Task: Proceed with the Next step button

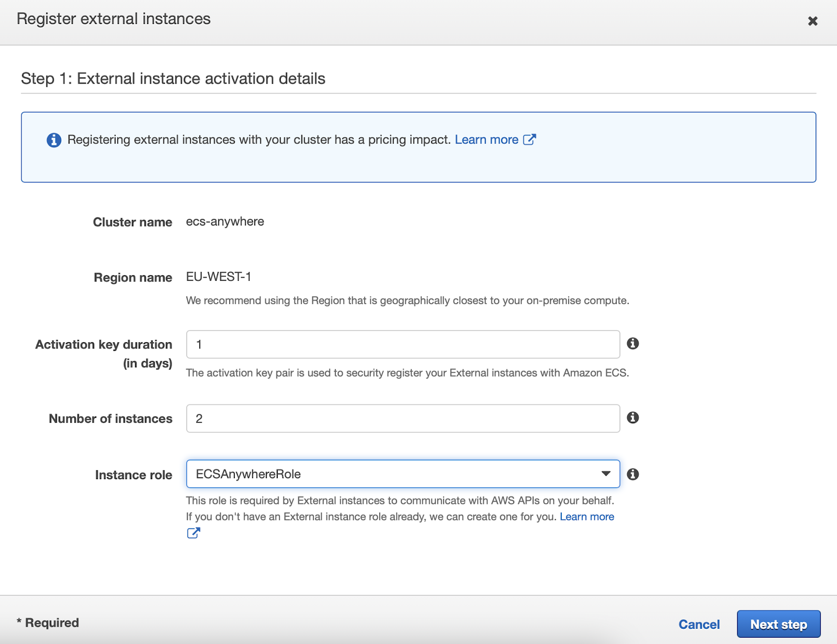Action: tap(778, 624)
